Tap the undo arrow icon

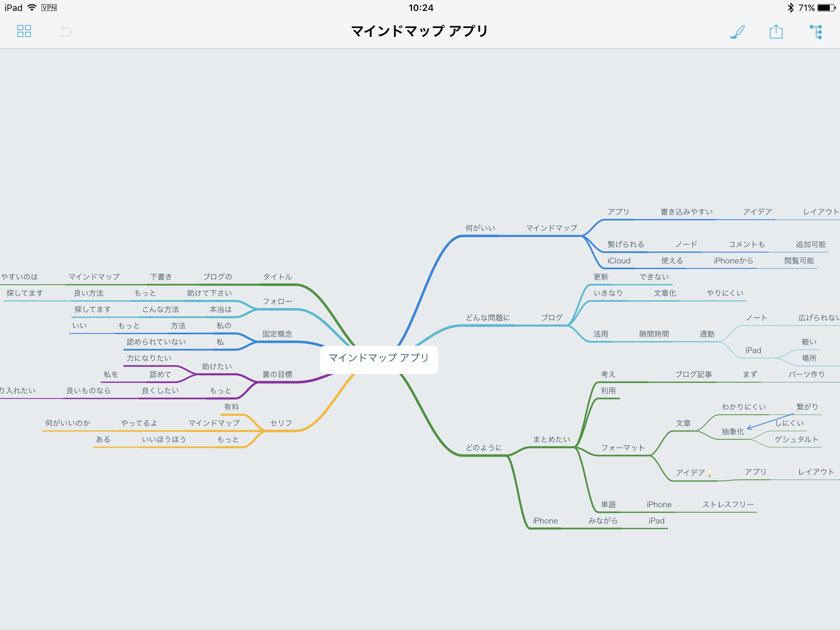point(65,31)
